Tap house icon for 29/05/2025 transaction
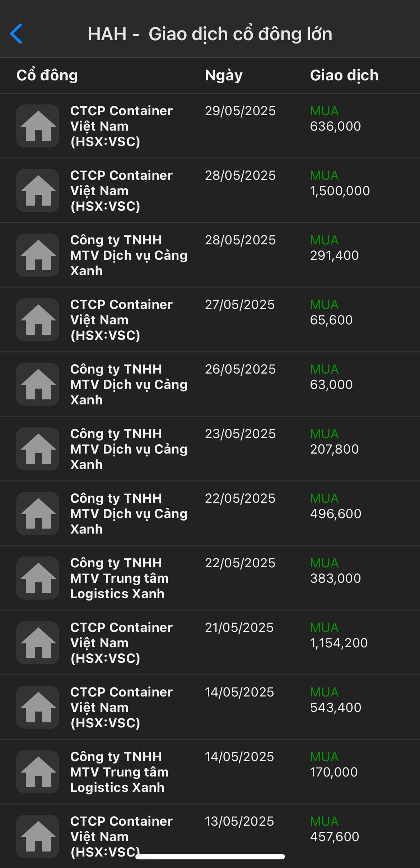Viewport: 420px width, 868px height. tap(38, 126)
